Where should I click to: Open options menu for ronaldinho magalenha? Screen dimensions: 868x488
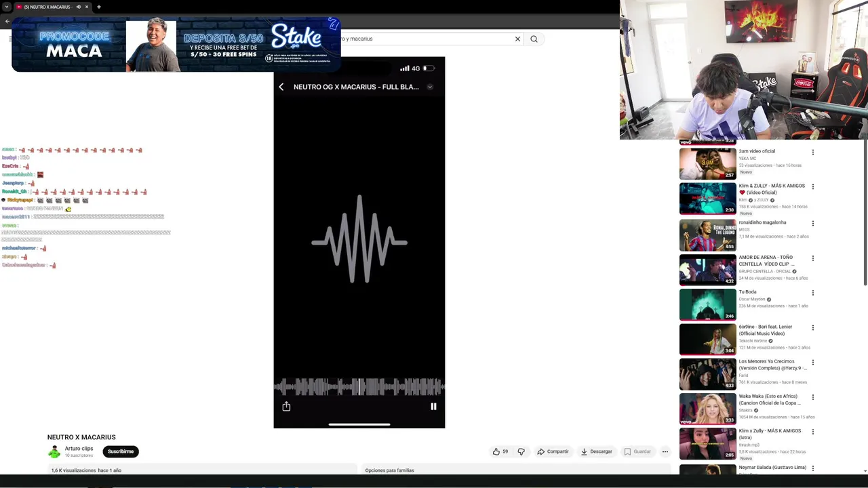point(813,224)
